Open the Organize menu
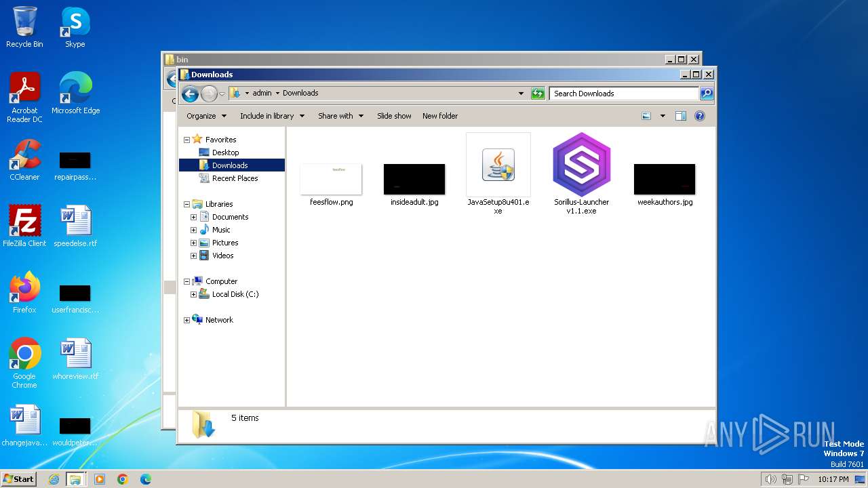Screen dimensions: 868x488 coord(207,116)
